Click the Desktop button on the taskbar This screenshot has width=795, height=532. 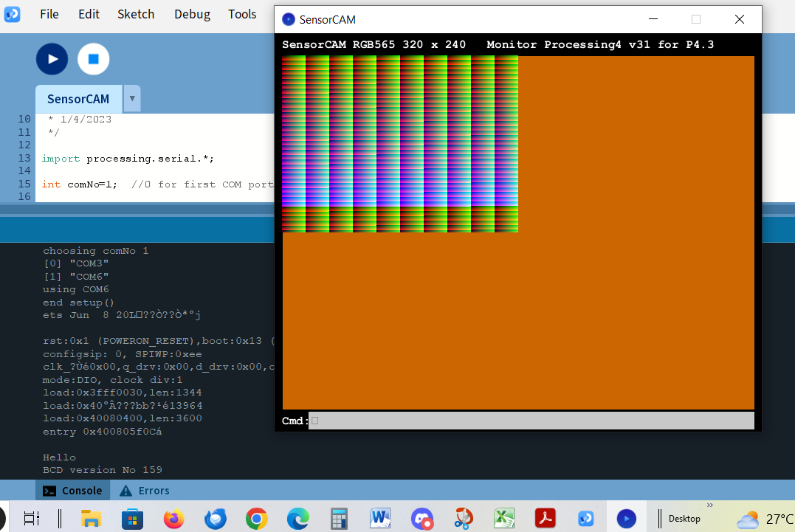pos(684,519)
